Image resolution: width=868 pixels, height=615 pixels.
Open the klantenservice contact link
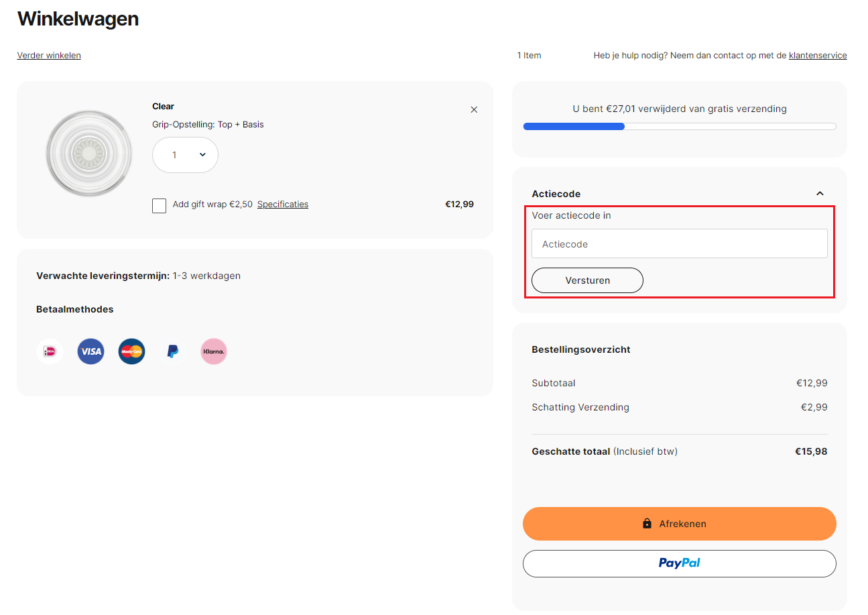coord(817,55)
